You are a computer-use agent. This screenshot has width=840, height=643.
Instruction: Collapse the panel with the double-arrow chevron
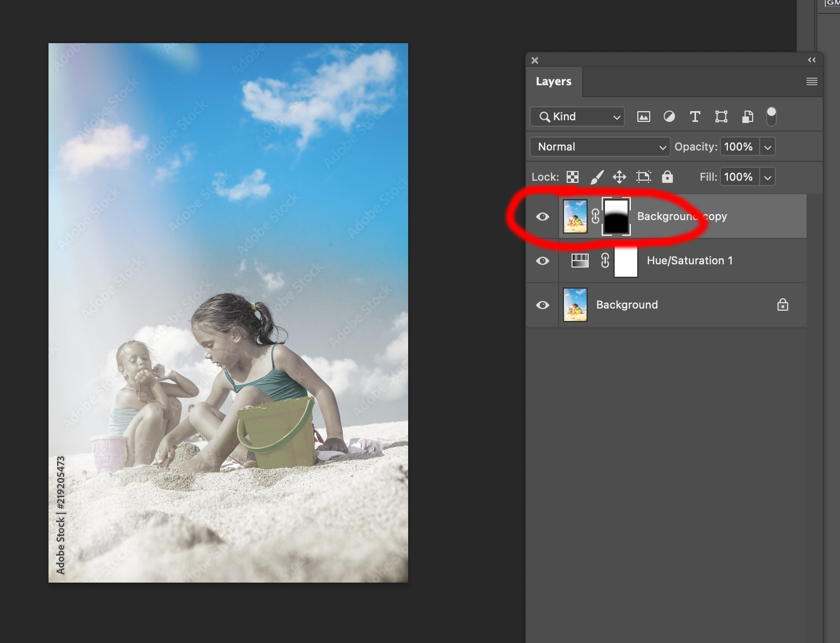pyautogui.click(x=811, y=60)
